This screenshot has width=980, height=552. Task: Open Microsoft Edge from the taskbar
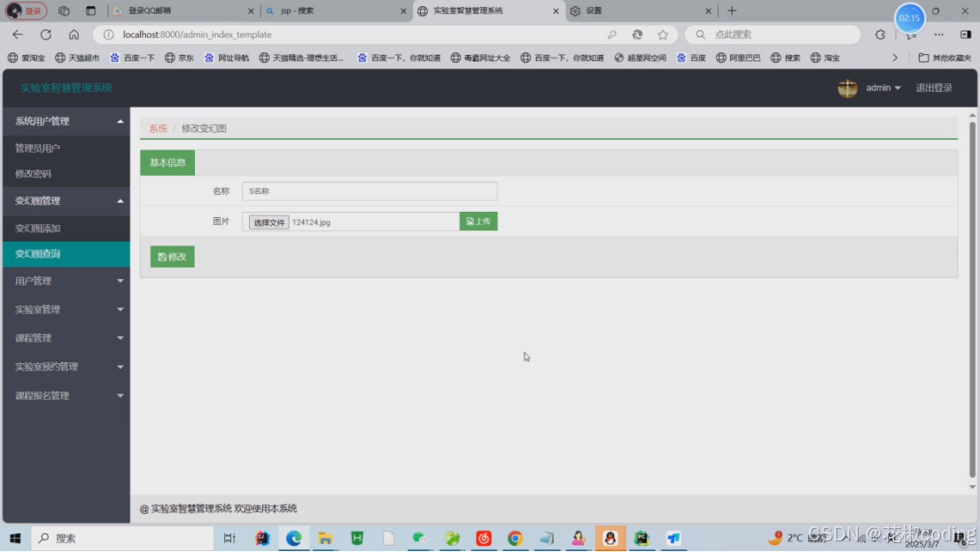[x=294, y=538]
